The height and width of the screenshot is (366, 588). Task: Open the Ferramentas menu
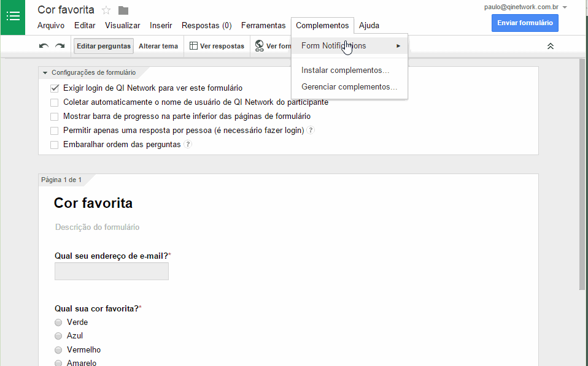point(263,26)
